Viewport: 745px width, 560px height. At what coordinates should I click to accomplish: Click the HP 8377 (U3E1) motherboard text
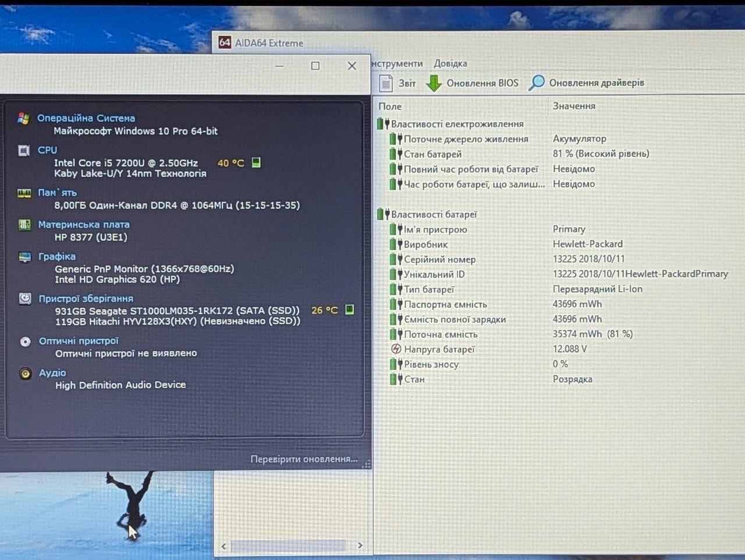coord(91,237)
